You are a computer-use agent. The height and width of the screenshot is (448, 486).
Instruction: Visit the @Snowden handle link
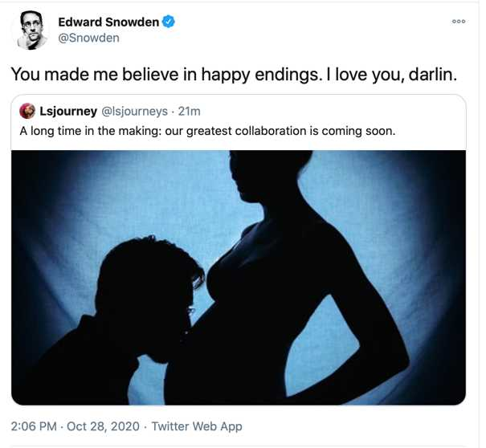coord(88,38)
